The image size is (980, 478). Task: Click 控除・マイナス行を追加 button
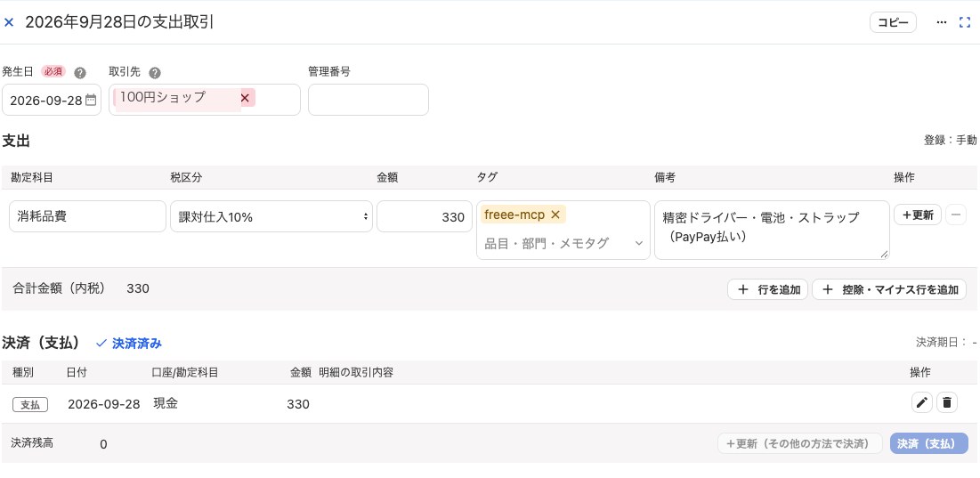[x=889, y=289]
